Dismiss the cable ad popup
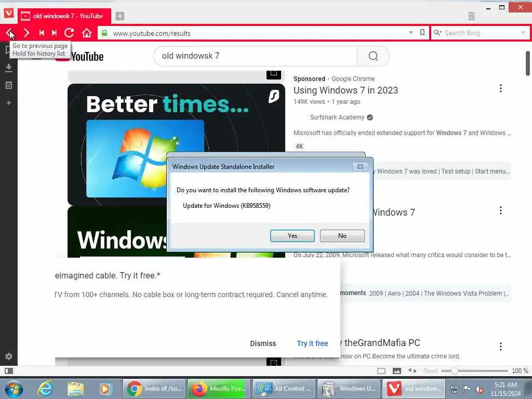532x399 pixels. [x=263, y=343]
